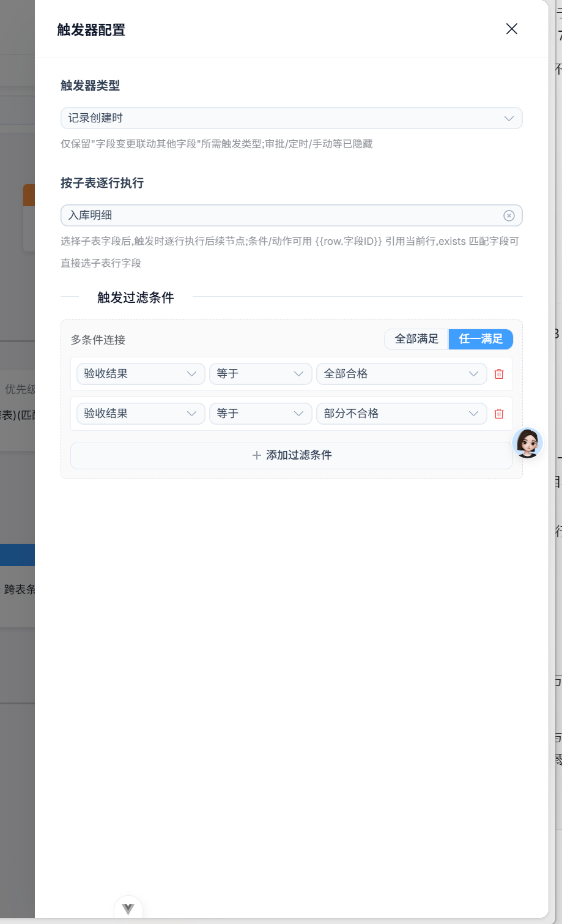Open operator 等于 dropdown in 部分不合格 row
The width and height of the screenshot is (562, 924).
pos(261,414)
